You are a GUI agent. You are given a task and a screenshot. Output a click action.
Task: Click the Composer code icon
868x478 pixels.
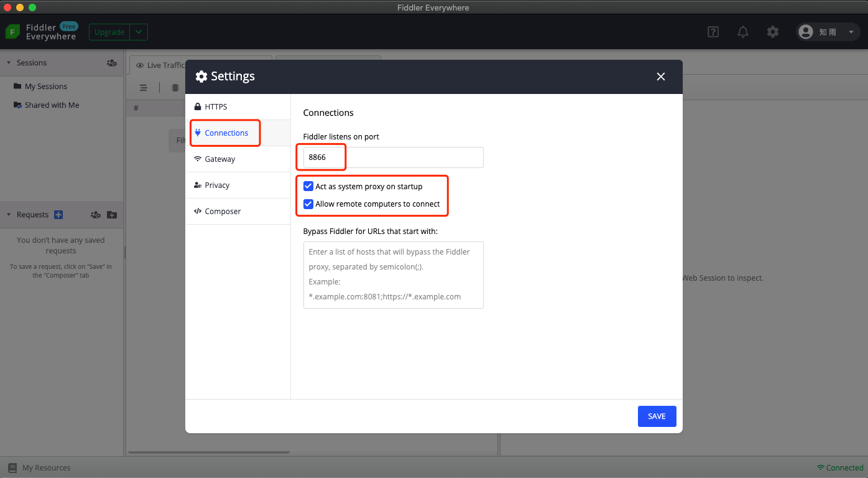[x=198, y=212]
